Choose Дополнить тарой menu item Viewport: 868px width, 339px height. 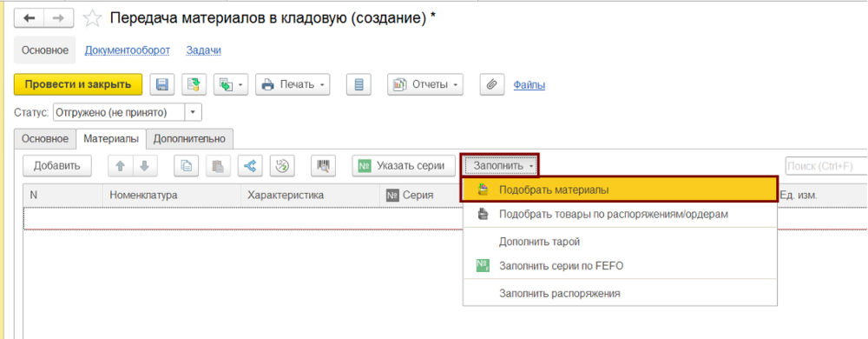(x=620, y=242)
